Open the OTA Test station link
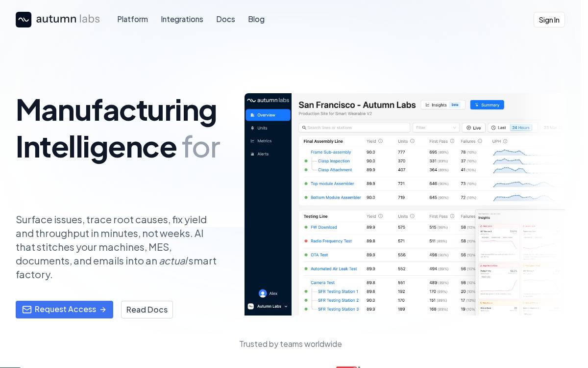The image size is (588, 368). (x=319, y=255)
